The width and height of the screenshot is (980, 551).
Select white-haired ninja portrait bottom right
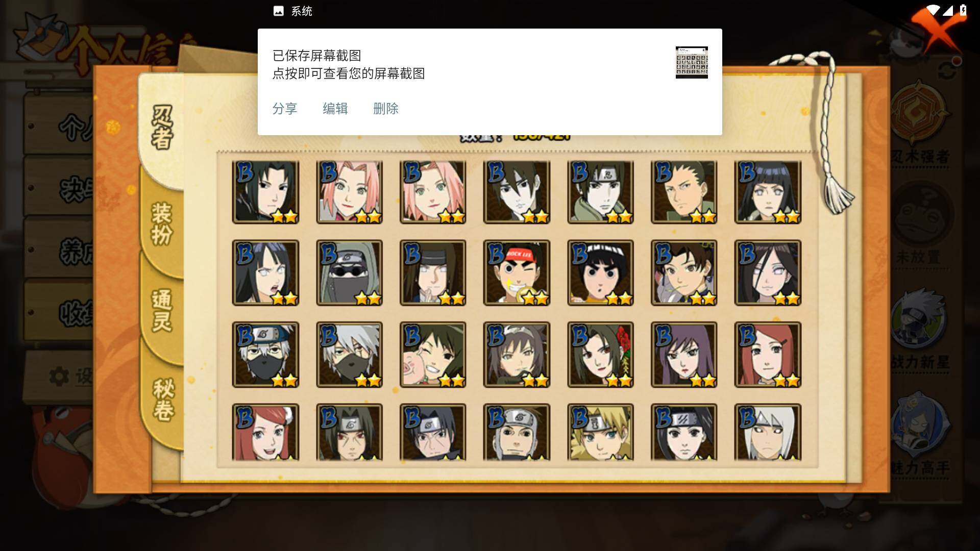(768, 433)
